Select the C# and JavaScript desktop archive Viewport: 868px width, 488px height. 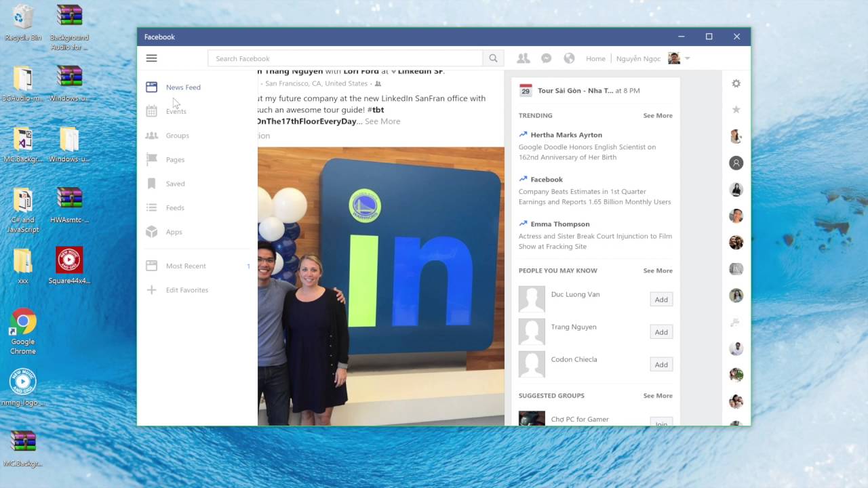pos(23,210)
